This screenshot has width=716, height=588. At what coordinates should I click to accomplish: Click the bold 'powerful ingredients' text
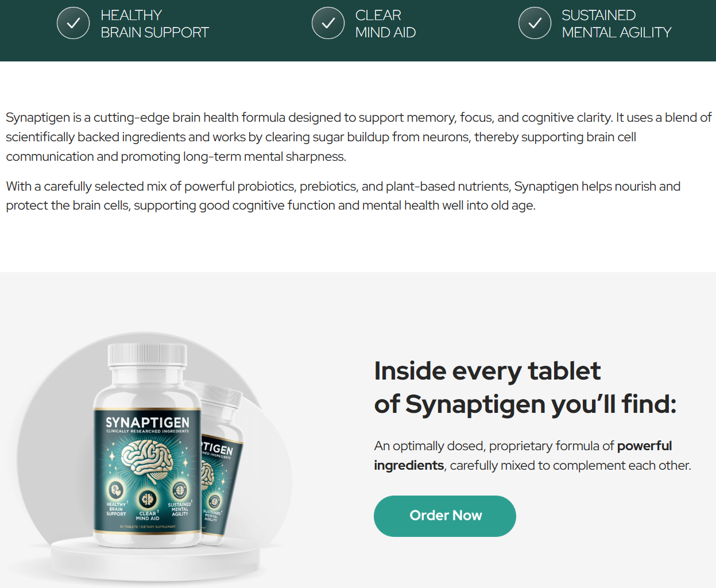coord(523,455)
